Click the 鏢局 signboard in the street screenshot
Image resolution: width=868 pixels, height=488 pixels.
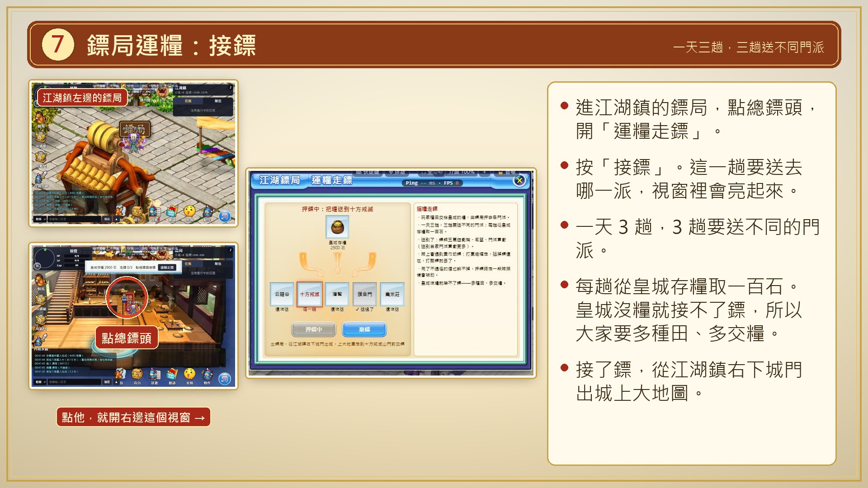[x=135, y=129]
